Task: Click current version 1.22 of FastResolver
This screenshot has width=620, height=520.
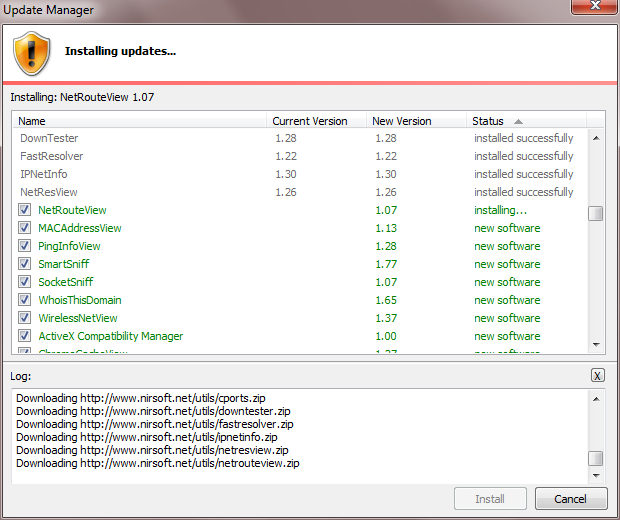Action: pyautogui.click(x=286, y=156)
